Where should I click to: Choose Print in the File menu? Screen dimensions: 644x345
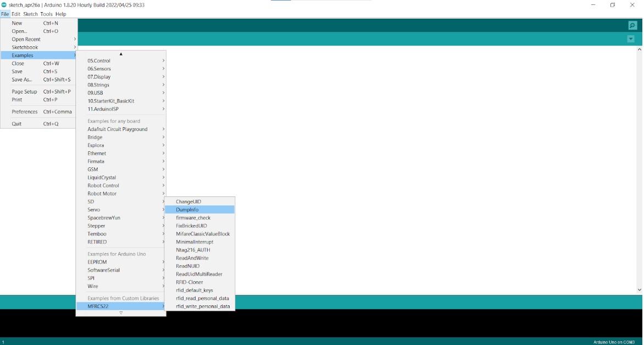[38, 100]
